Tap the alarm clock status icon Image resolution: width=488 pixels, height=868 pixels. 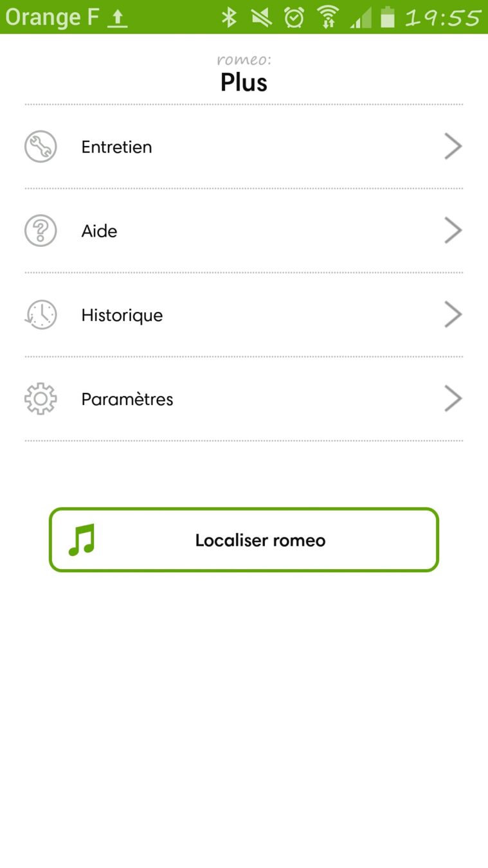click(294, 17)
